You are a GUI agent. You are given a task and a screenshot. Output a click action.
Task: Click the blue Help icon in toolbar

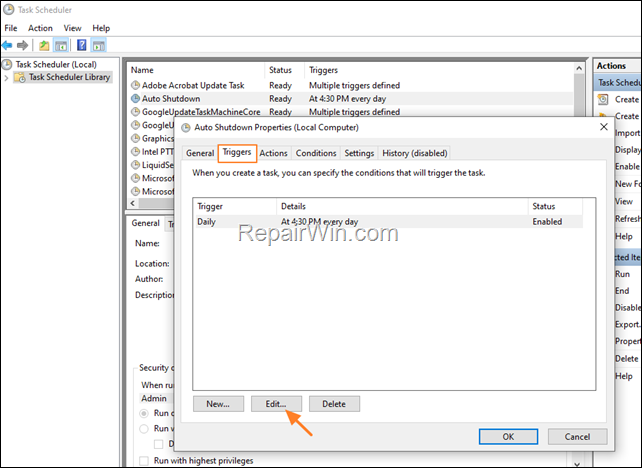click(80, 45)
